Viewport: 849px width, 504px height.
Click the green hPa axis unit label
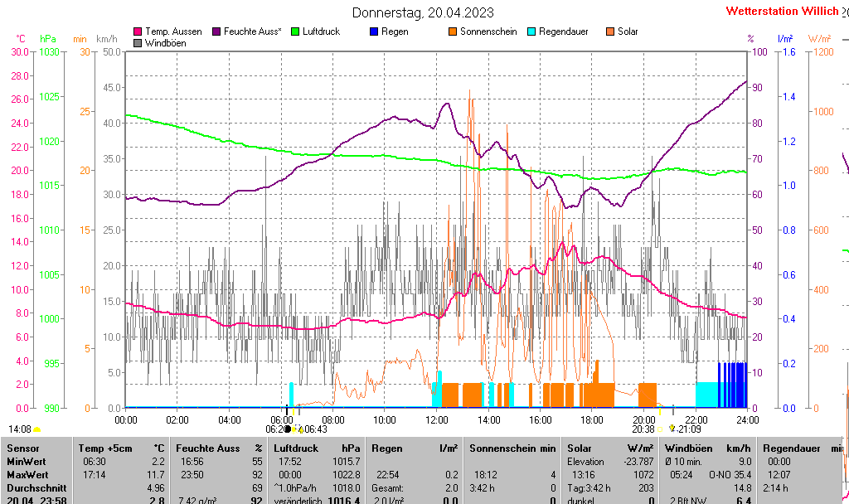[x=47, y=39]
